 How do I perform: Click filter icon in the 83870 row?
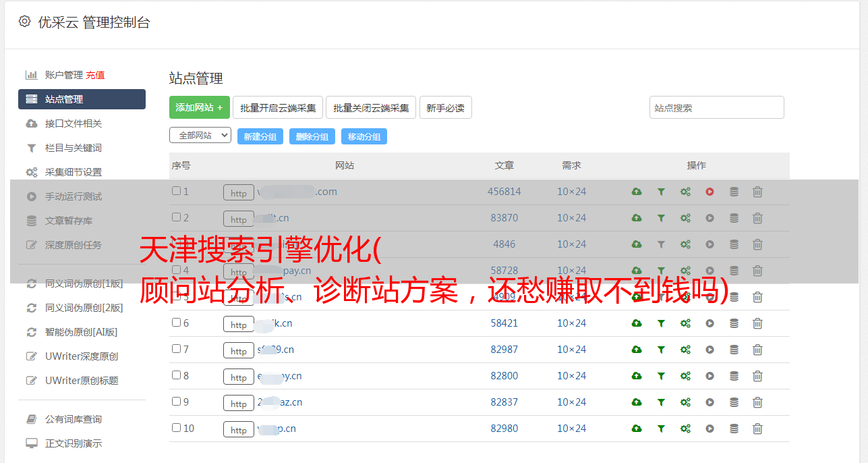[x=661, y=218]
